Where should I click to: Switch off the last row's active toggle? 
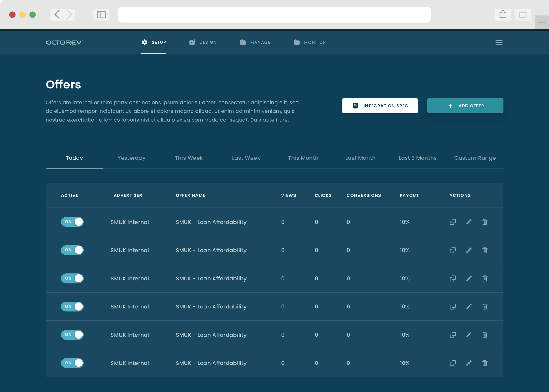72,363
